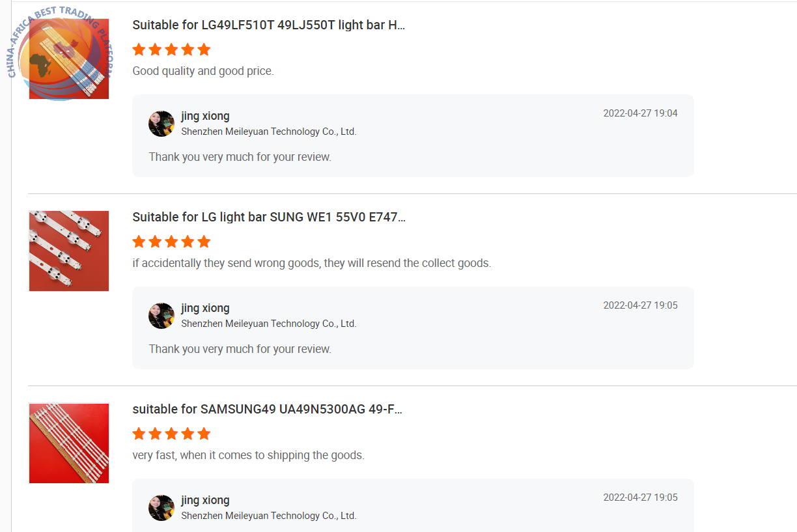
Task: Click the star rating of the LG49LF510T review
Action: [171, 49]
